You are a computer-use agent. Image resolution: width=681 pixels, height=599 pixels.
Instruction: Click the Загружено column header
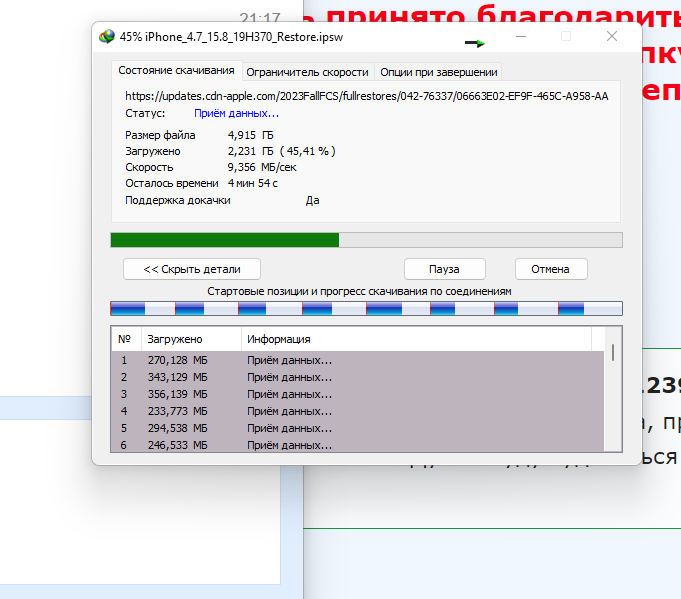191,339
